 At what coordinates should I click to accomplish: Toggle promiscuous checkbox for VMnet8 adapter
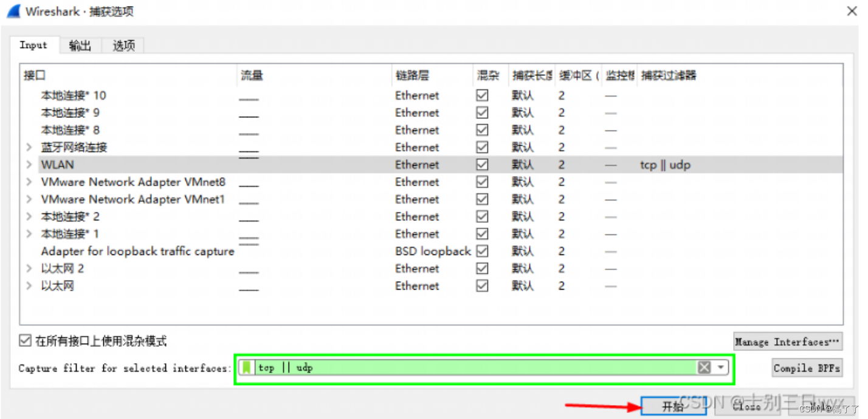click(482, 182)
